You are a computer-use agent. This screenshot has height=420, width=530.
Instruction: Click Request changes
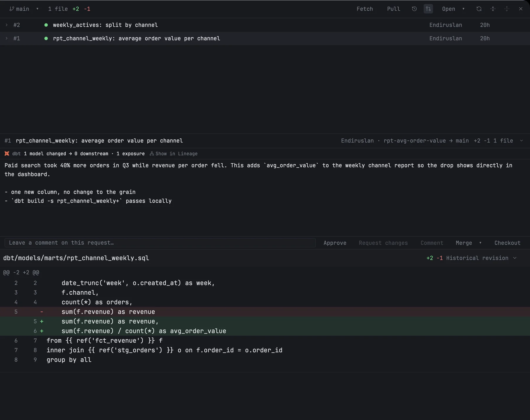[383, 243]
